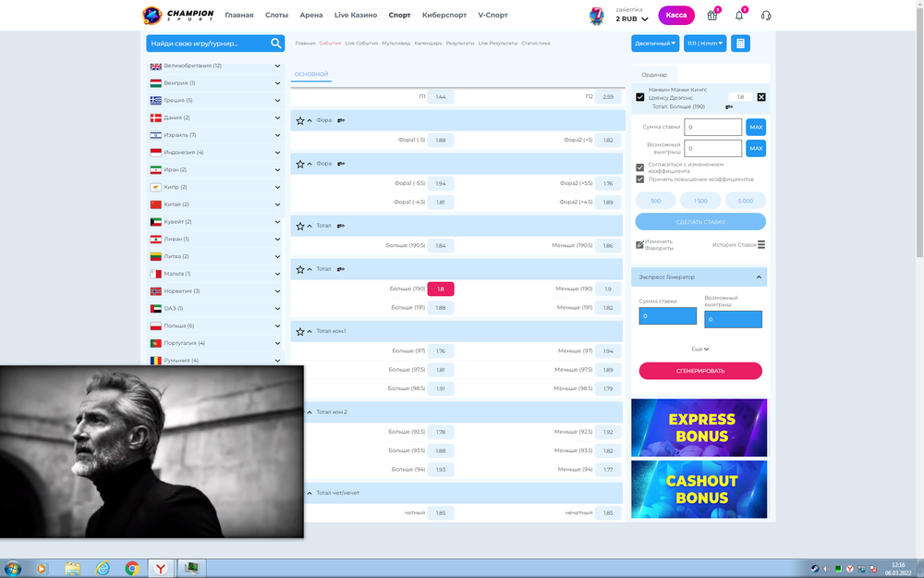Click the Норвегия flag icon
The height and width of the screenshot is (578, 924).
click(x=155, y=291)
